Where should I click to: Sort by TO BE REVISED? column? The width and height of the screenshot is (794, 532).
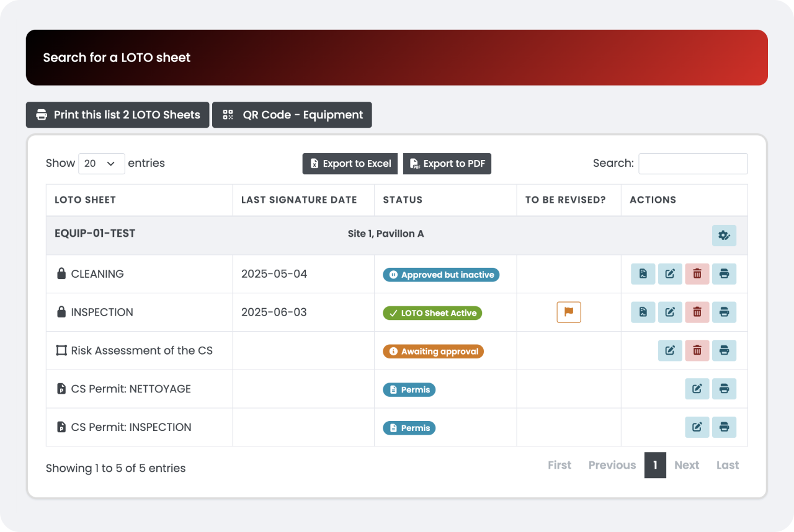coord(569,200)
